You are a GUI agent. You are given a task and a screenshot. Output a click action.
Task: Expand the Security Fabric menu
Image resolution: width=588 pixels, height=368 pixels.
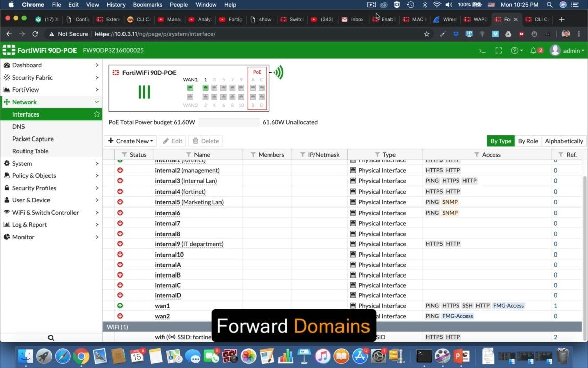tap(51, 78)
